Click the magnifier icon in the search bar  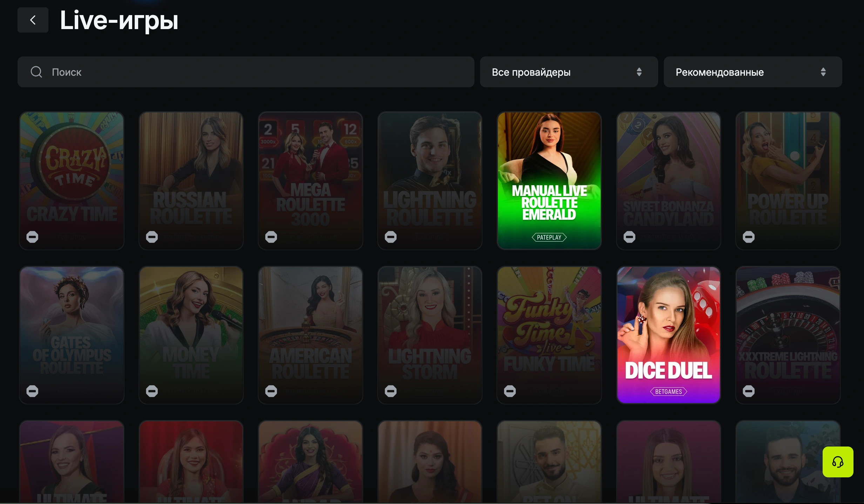pyautogui.click(x=36, y=72)
